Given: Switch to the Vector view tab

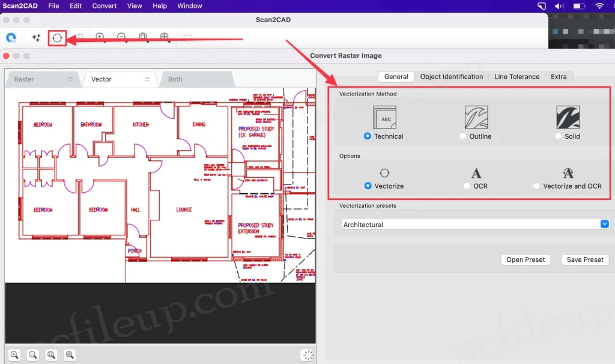Looking at the screenshot, I should [102, 79].
